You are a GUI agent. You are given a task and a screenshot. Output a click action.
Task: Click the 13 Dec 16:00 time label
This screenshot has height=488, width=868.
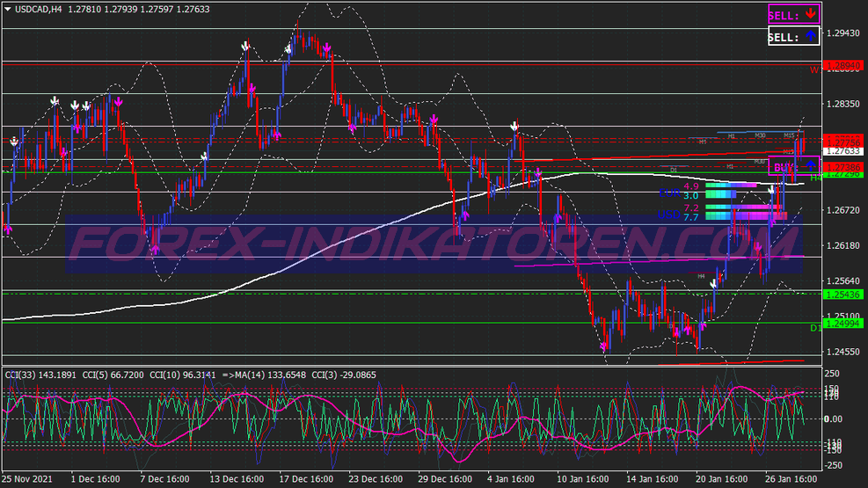(237, 479)
